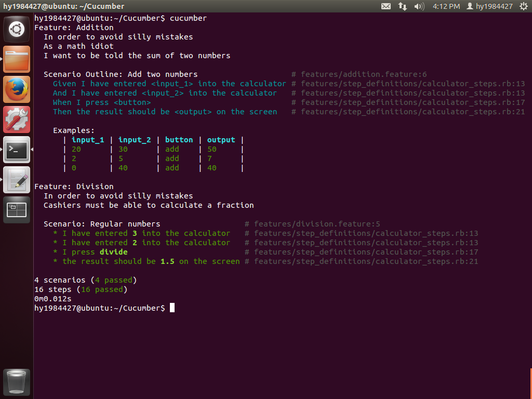This screenshot has width=532, height=399.
Task: Click the 'features/division.feature:5' path
Action: tap(317, 224)
